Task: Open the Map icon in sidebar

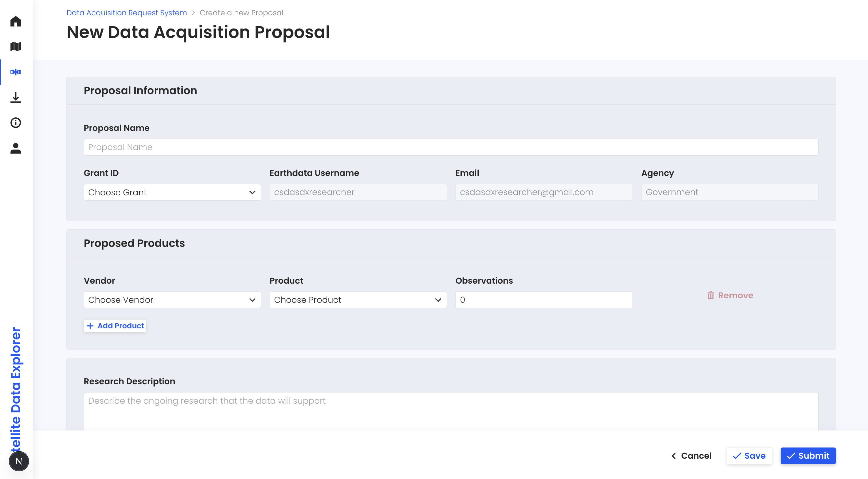Action: (16, 46)
